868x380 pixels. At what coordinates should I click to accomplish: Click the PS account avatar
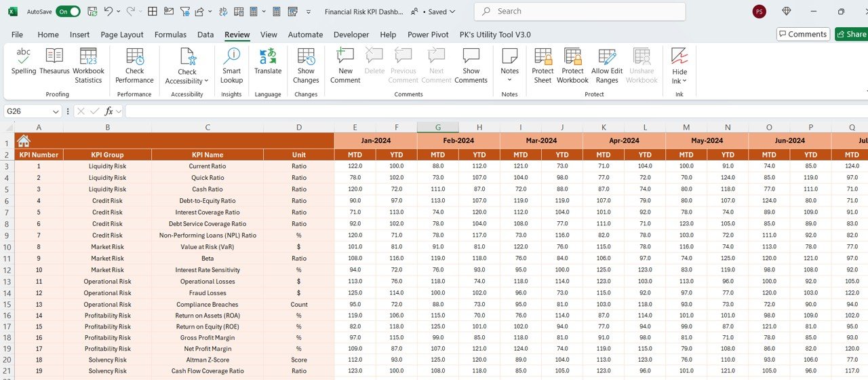759,12
